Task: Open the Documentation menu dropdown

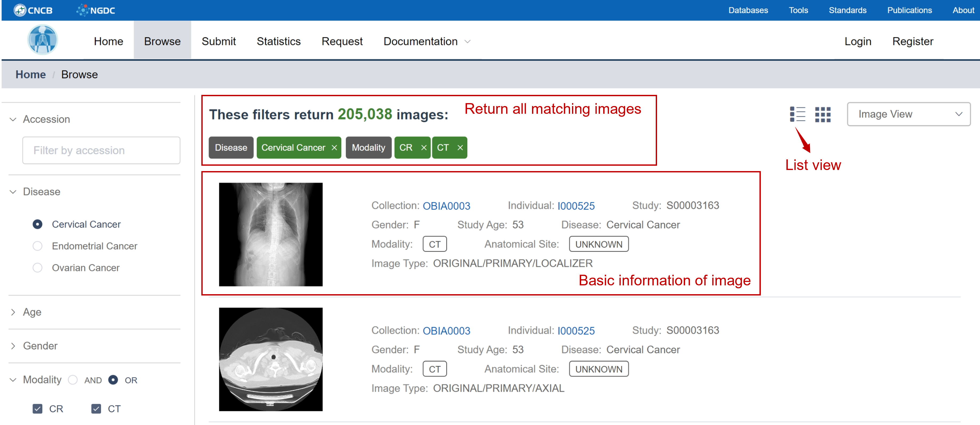Action: pyautogui.click(x=427, y=41)
